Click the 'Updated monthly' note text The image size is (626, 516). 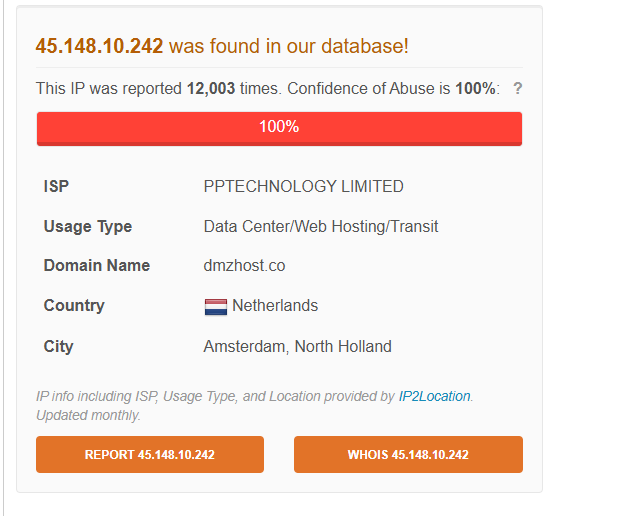pyautogui.click(x=88, y=415)
